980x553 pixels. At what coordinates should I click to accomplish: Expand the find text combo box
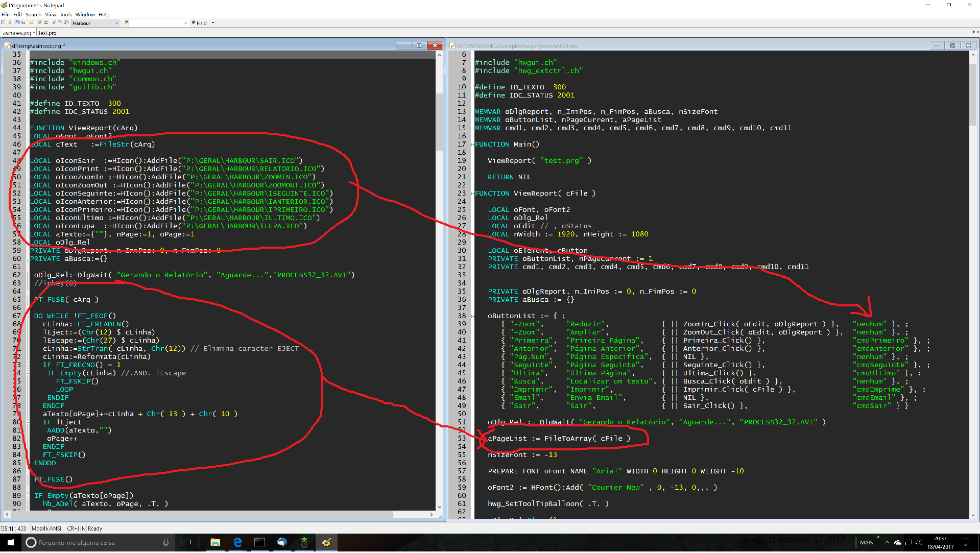pyautogui.click(x=185, y=23)
